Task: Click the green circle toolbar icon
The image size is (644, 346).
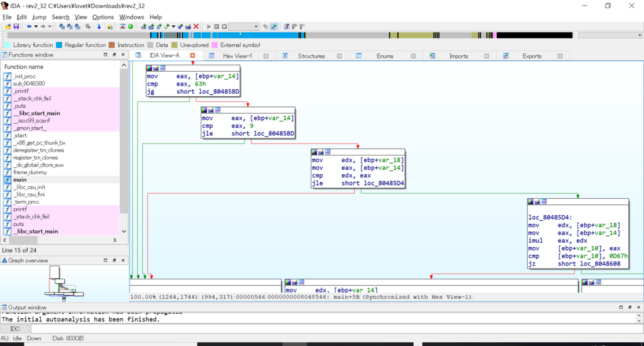Action: tap(130, 26)
